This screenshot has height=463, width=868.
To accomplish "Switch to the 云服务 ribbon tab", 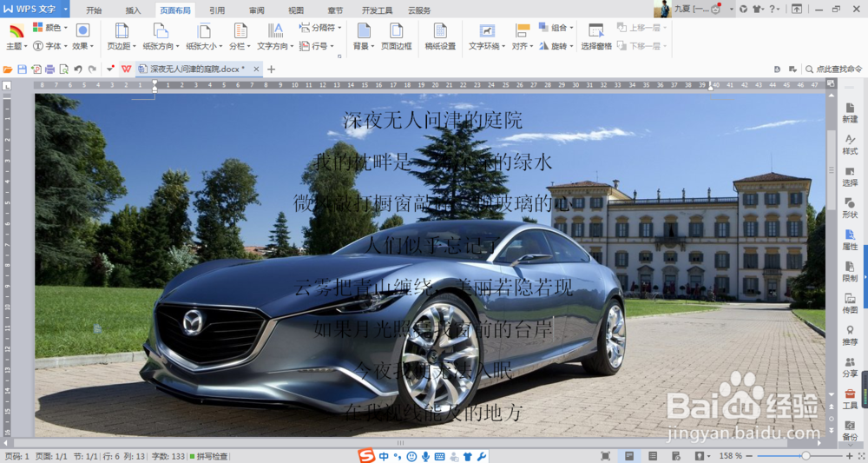I will pos(419,10).
